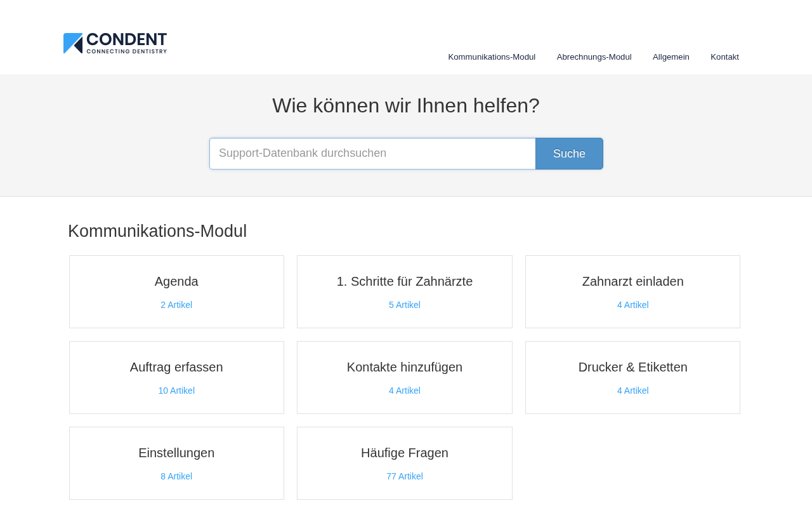The height and width of the screenshot is (508, 812).
Task: Select the Allgemein navigation item
Action: click(671, 57)
